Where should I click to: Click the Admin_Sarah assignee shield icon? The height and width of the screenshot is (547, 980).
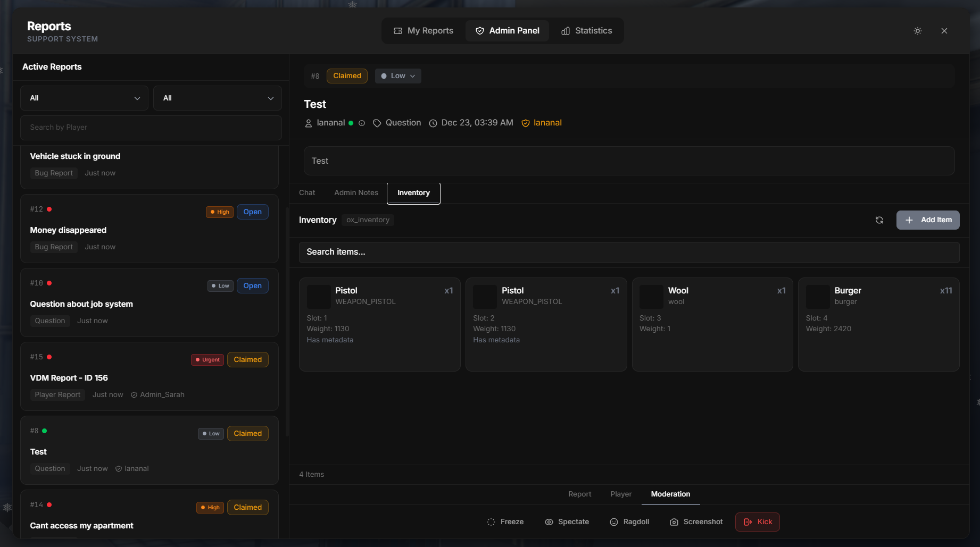pos(134,394)
